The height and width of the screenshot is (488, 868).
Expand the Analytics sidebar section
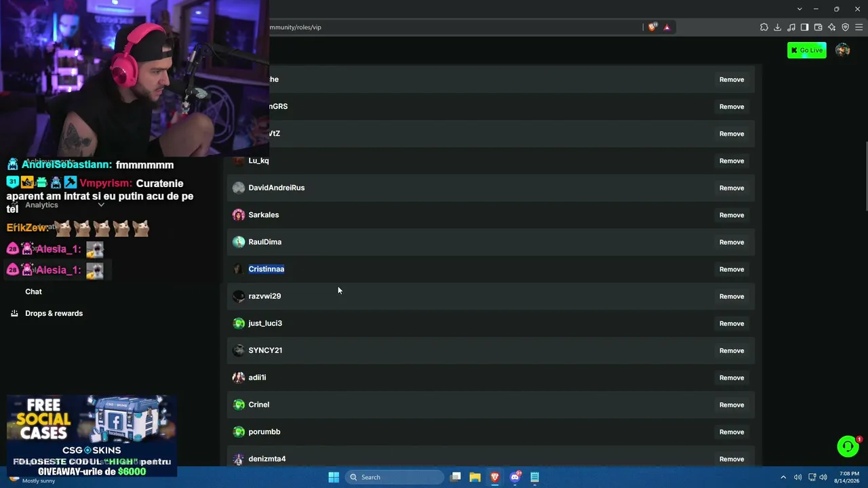coord(101,205)
